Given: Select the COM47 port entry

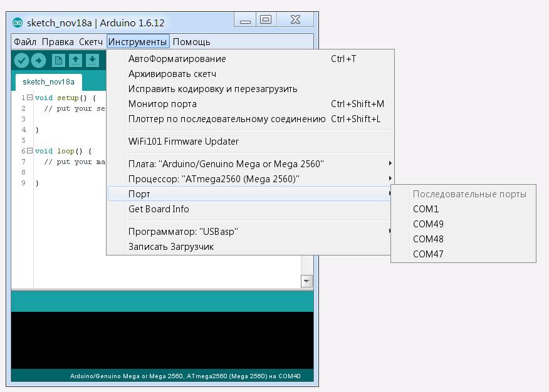Looking at the screenshot, I should pyautogui.click(x=428, y=254).
